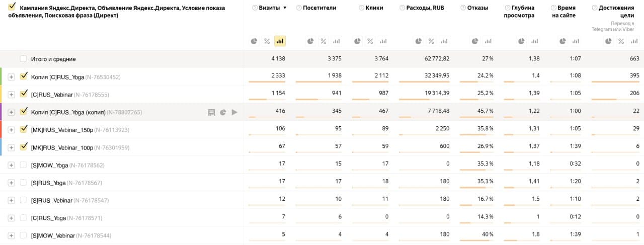Switch Достижения цели column to percent view

coord(621,41)
